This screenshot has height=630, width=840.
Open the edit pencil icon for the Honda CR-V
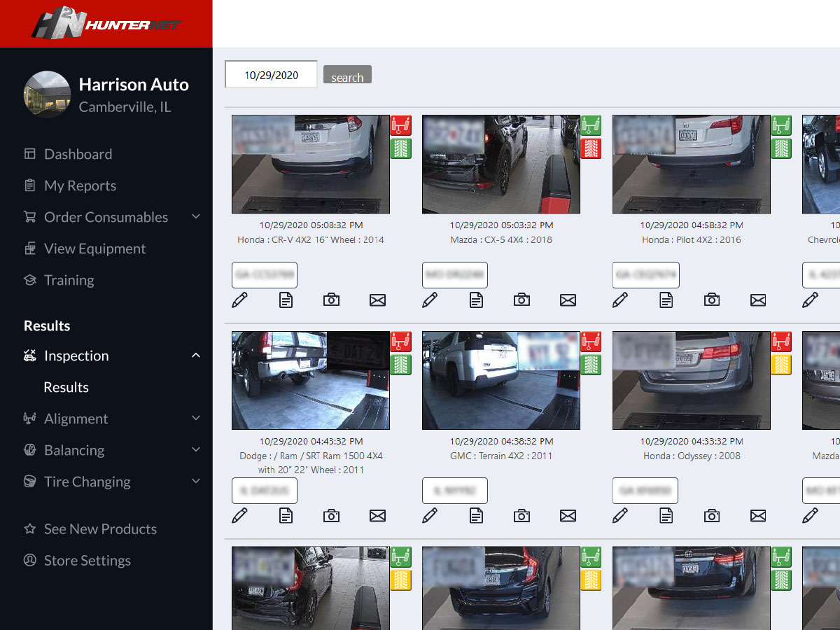pyautogui.click(x=240, y=300)
